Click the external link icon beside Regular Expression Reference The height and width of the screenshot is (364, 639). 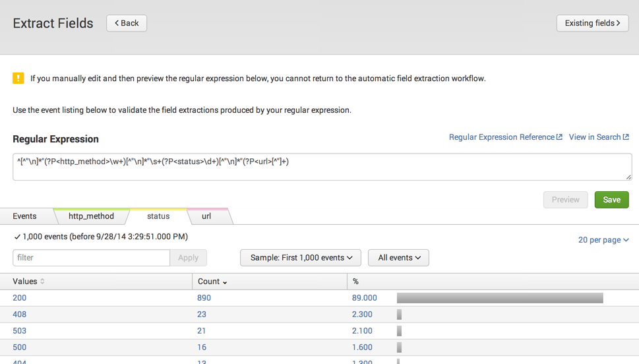point(559,137)
